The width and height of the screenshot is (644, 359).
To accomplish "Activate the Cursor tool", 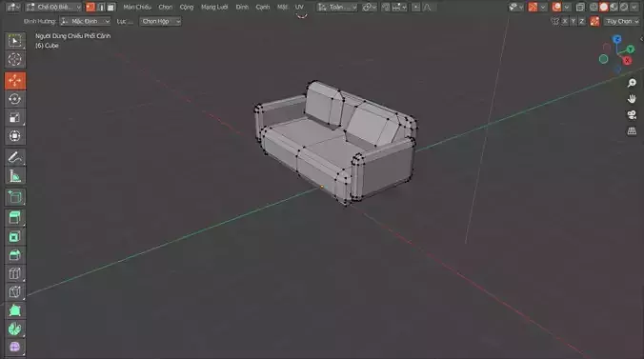I will [x=15, y=60].
